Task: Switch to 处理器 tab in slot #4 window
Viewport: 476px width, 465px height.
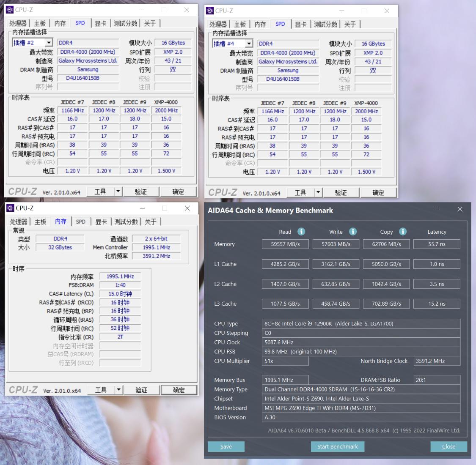Action: tap(218, 24)
